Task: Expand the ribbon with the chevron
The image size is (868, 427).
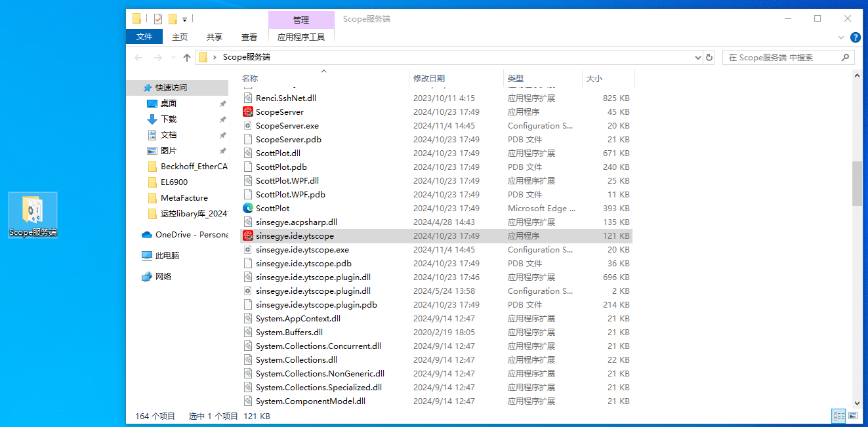Action: click(842, 37)
